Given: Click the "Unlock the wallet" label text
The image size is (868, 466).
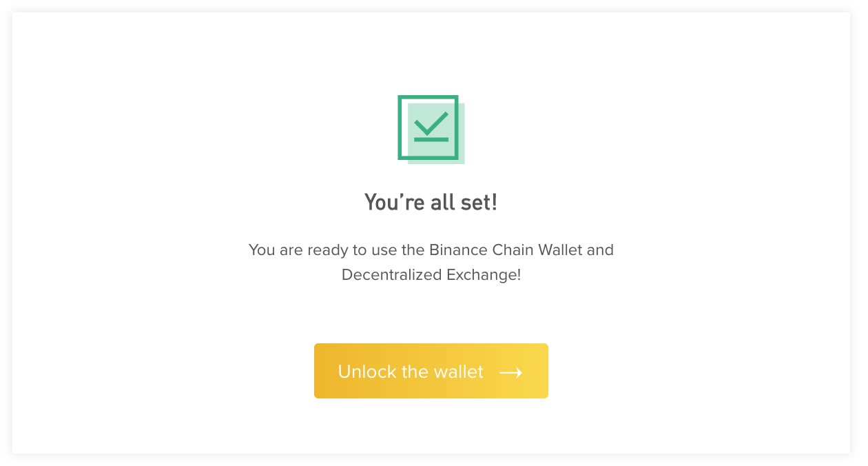Looking at the screenshot, I should [x=411, y=372].
